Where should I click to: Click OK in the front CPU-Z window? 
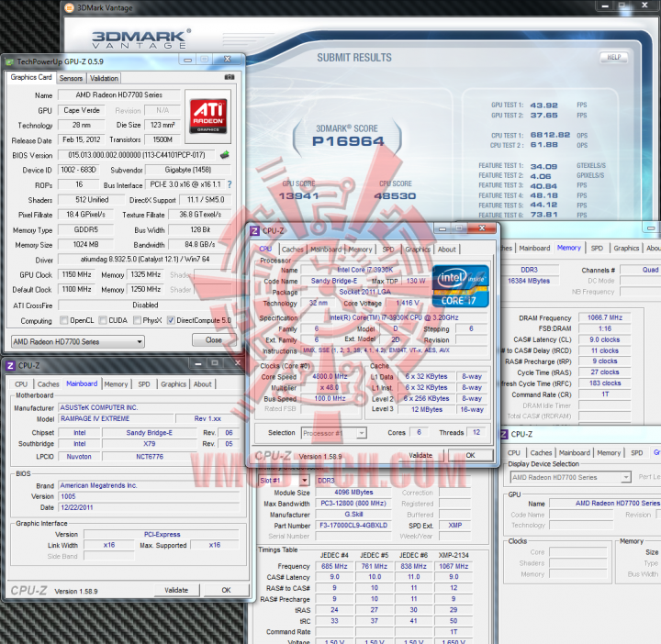point(470,455)
